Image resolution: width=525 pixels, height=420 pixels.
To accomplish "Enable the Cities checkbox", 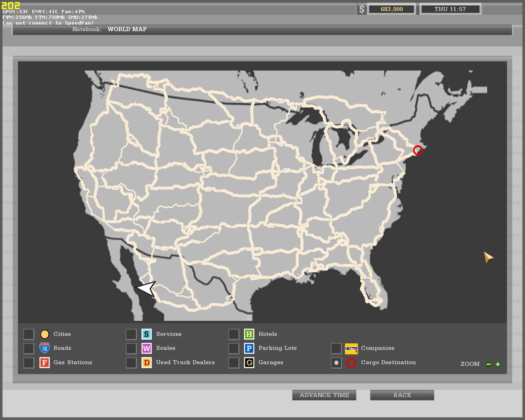I will (x=29, y=334).
